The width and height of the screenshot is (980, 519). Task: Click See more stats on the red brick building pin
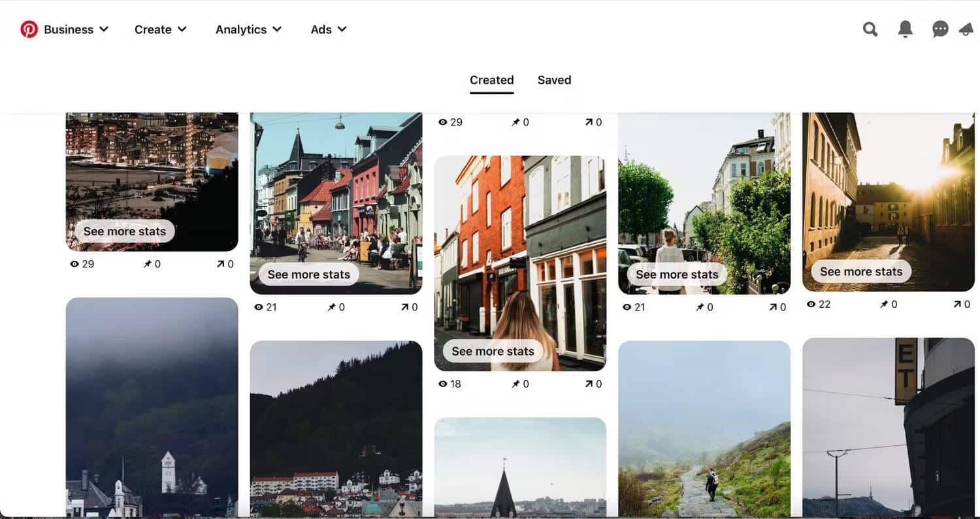click(492, 351)
